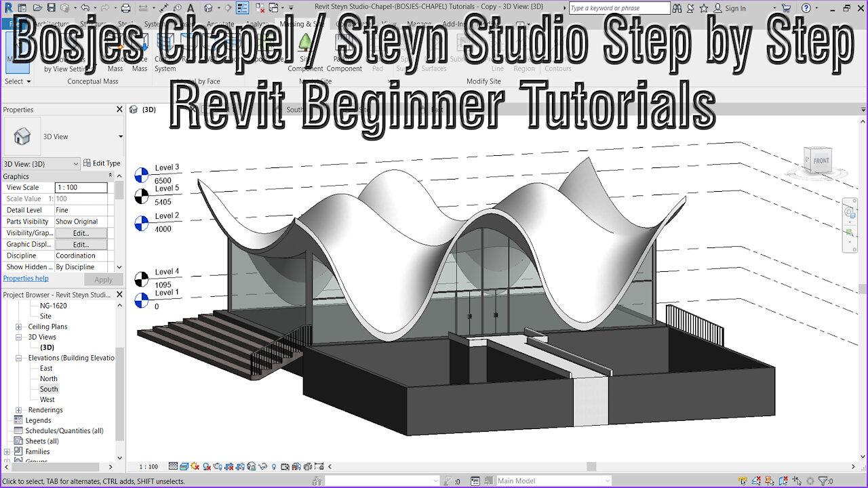The height and width of the screenshot is (488, 868).
Task: Expand the Select panel dropdown
Action: click(x=18, y=81)
